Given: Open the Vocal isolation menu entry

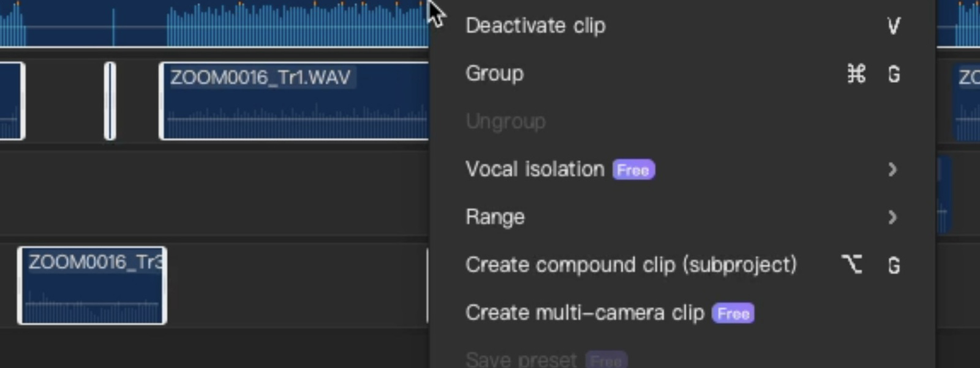Looking at the screenshot, I should (534, 169).
